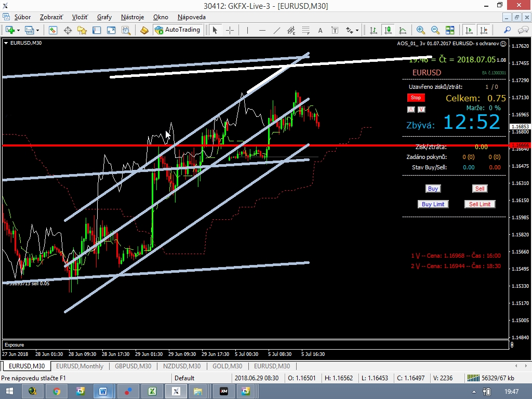Insert arrows objects icon

point(350,30)
